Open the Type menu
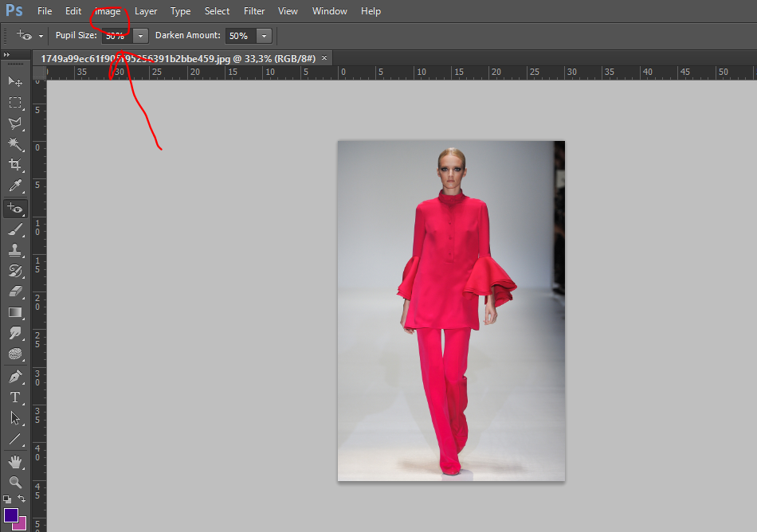The width and height of the screenshot is (757, 532). pos(181,10)
